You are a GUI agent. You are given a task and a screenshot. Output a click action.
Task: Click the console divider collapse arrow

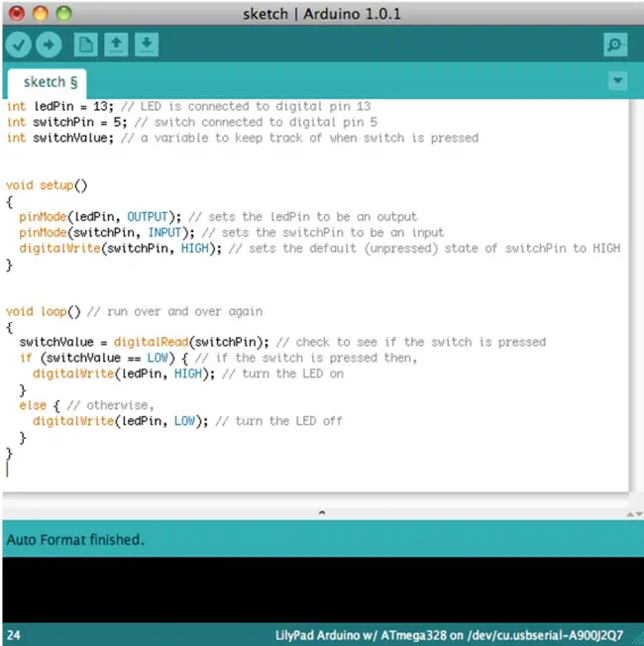pos(322,512)
